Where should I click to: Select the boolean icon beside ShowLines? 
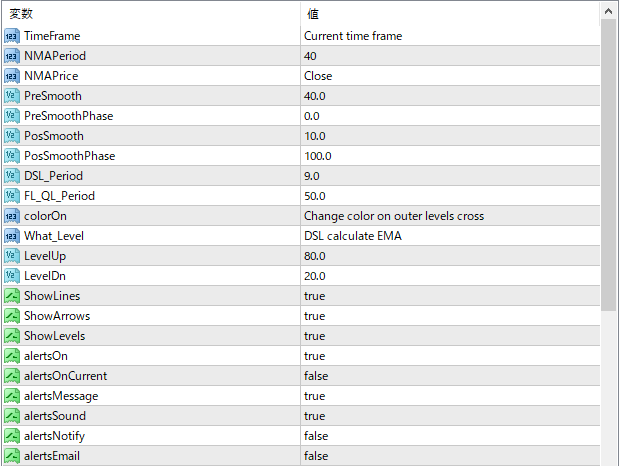(x=11, y=296)
